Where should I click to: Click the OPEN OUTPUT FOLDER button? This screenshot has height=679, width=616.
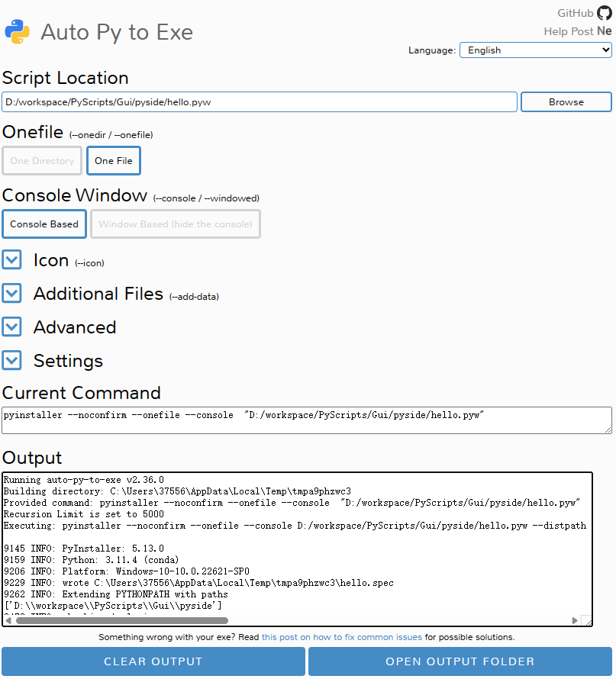click(460, 661)
